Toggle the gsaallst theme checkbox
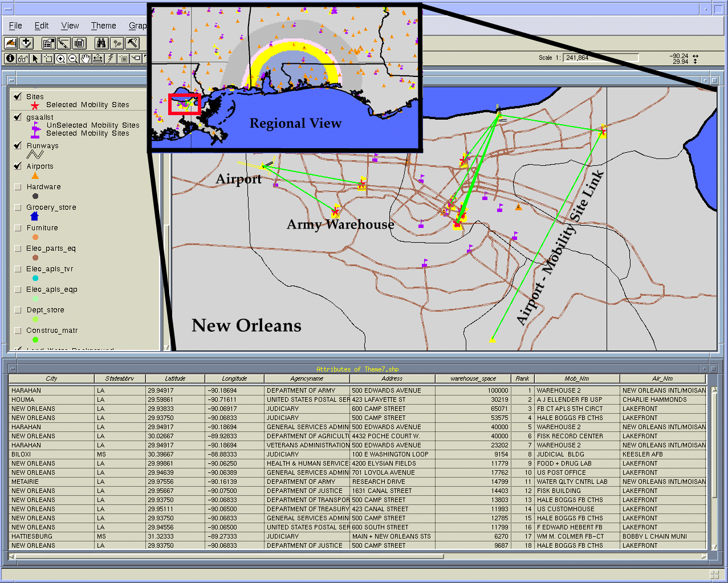This screenshot has width=728, height=583. click(x=18, y=117)
